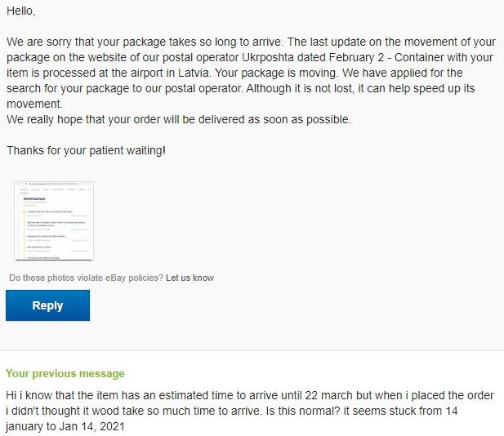Click 'Thanks for your patient waiting!' line
Screen dimensions: 504x436
tap(86, 150)
